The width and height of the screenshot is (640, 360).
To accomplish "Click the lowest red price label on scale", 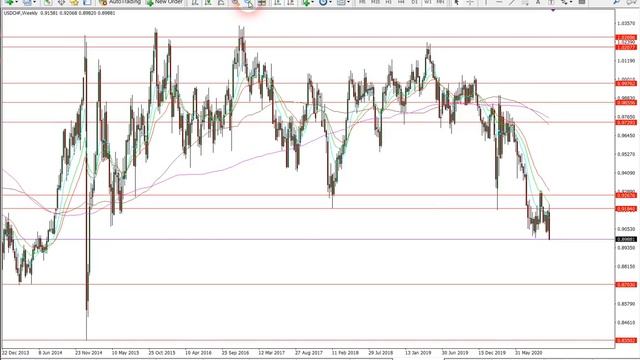I will click(x=626, y=340).
